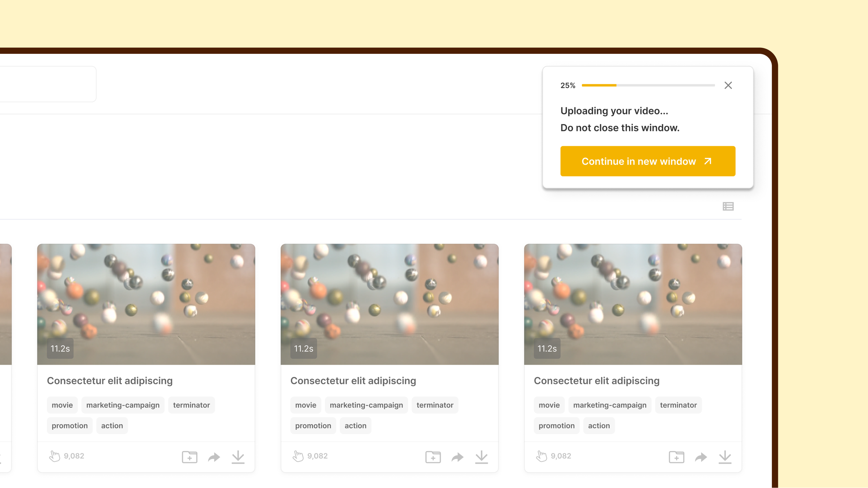Screen dimensions: 868x488
Task: Select 'promotion' tag on the rightmost card
Action: coord(556,425)
